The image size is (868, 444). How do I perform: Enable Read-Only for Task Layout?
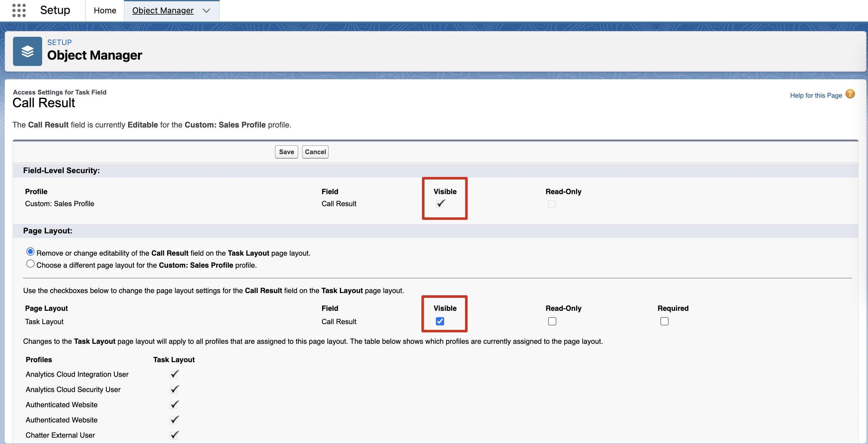point(552,321)
